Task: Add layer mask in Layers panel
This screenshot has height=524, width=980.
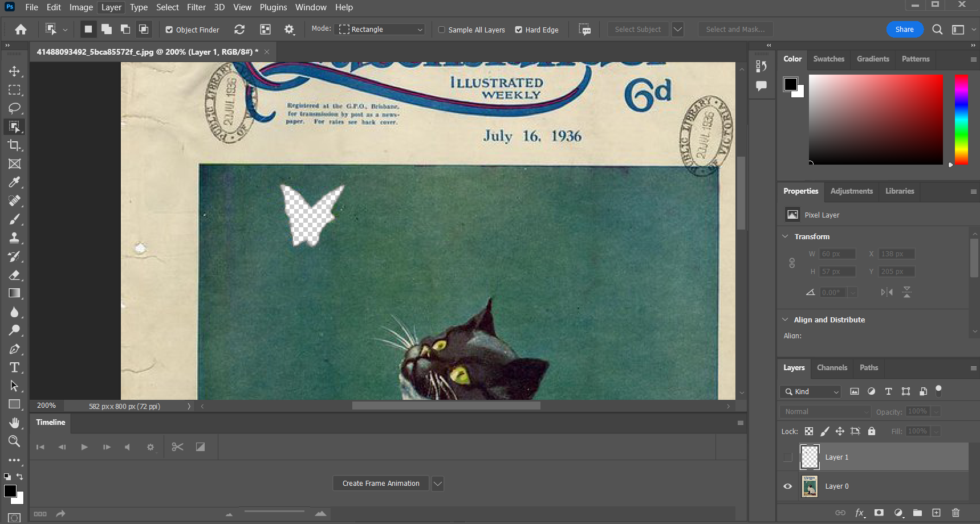Action: coord(879,513)
